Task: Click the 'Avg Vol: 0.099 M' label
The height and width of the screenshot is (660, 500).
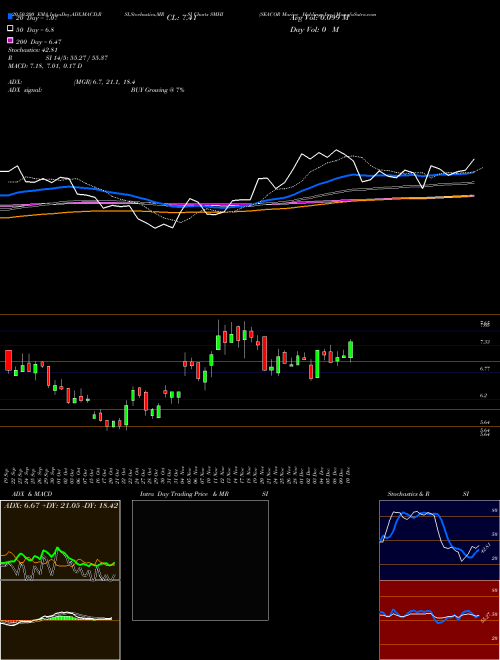Action: 320,18
